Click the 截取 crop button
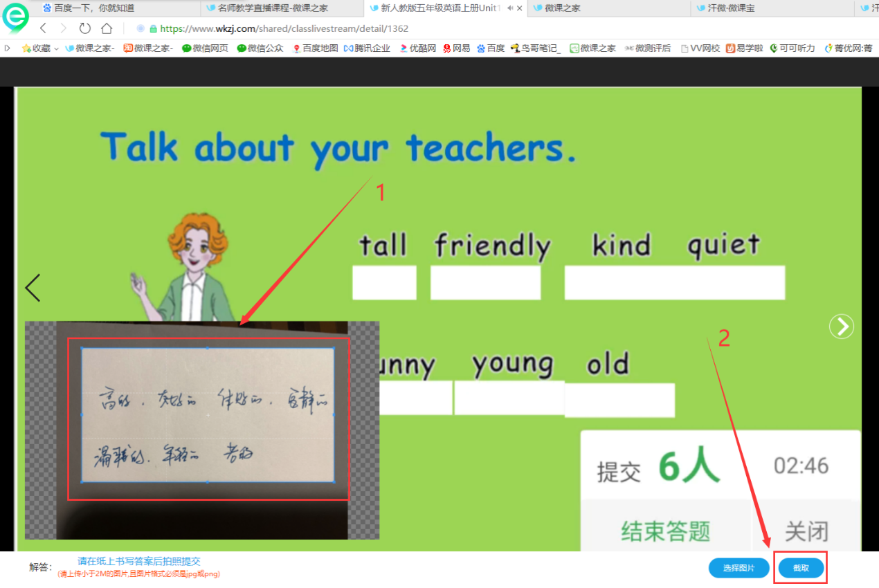The image size is (879, 588). (801, 568)
